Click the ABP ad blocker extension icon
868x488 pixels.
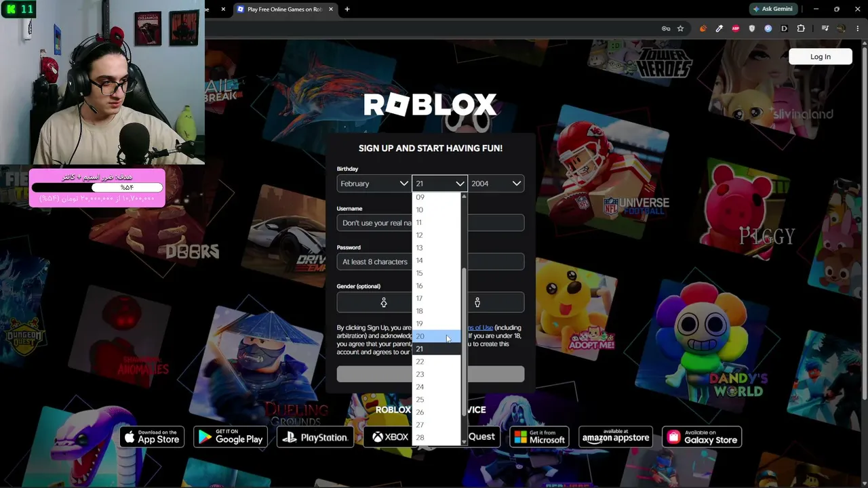click(736, 28)
